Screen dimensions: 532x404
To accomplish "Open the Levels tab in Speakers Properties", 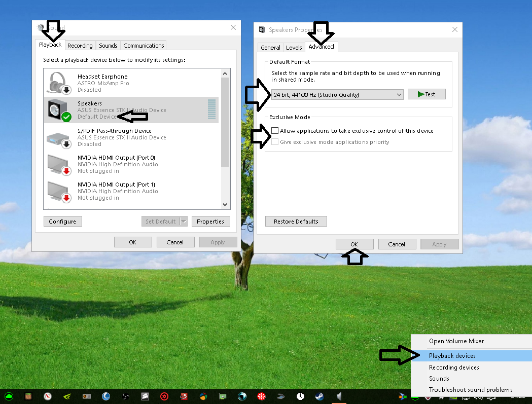I will [x=294, y=48].
